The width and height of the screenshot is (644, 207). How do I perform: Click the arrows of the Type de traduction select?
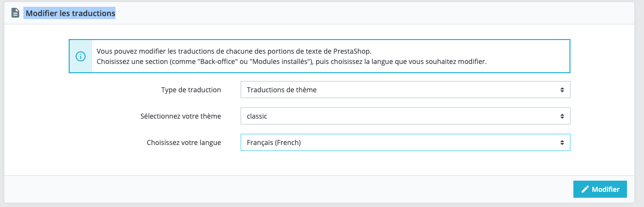click(562, 90)
